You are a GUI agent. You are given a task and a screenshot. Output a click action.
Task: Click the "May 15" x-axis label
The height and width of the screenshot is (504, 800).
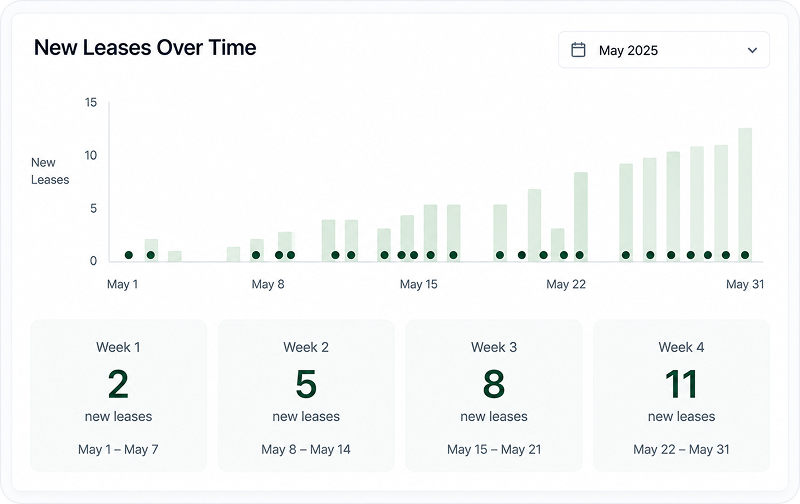(418, 284)
